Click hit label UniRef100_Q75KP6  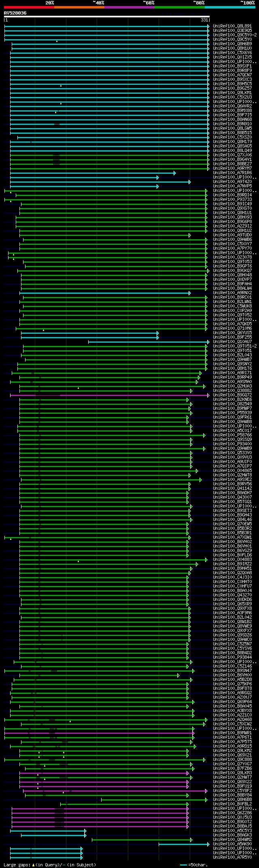[x=232, y=684]
